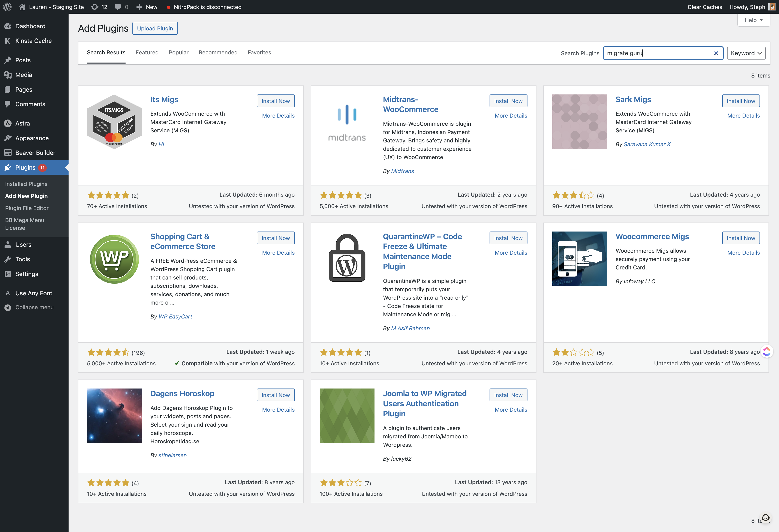Install Shopping Cart & eCommerce Store plugin

(x=276, y=238)
